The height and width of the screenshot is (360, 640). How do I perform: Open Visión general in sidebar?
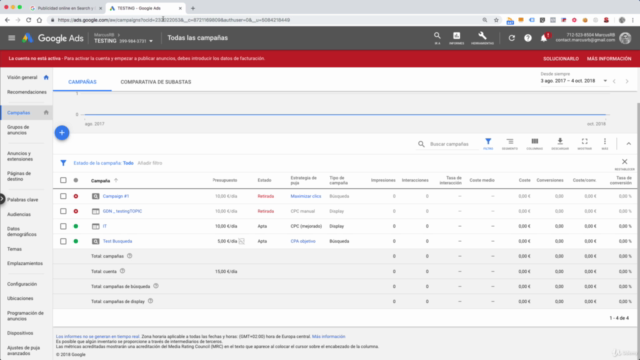[22, 77]
